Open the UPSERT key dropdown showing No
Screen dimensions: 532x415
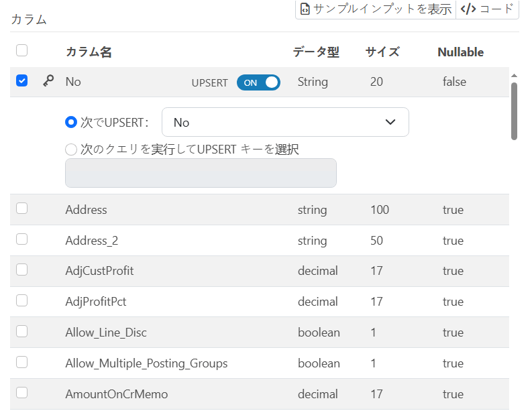click(285, 122)
